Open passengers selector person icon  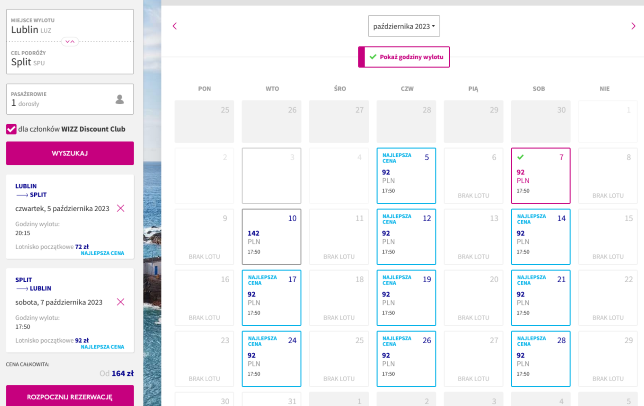pos(120,99)
